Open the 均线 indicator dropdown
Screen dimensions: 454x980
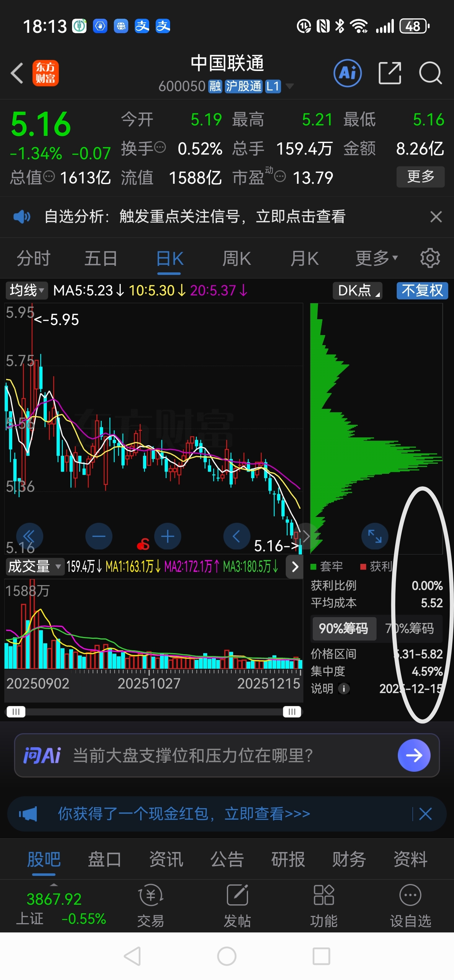27,291
